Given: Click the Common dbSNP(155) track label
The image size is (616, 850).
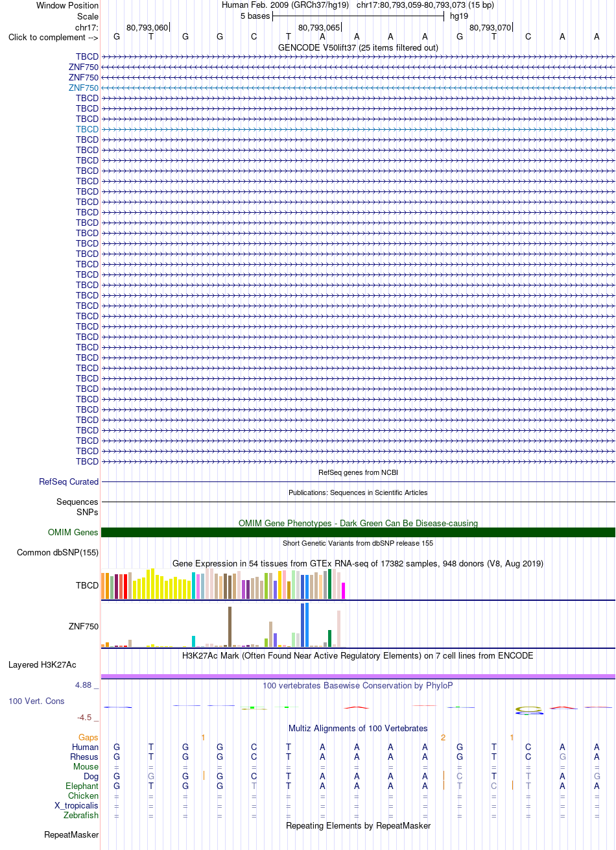Looking at the screenshot, I should (x=58, y=552).
